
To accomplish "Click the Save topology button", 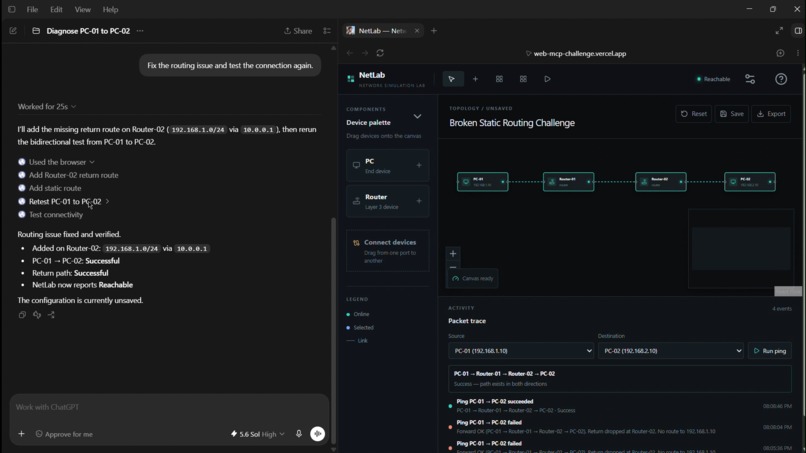I will click(731, 114).
